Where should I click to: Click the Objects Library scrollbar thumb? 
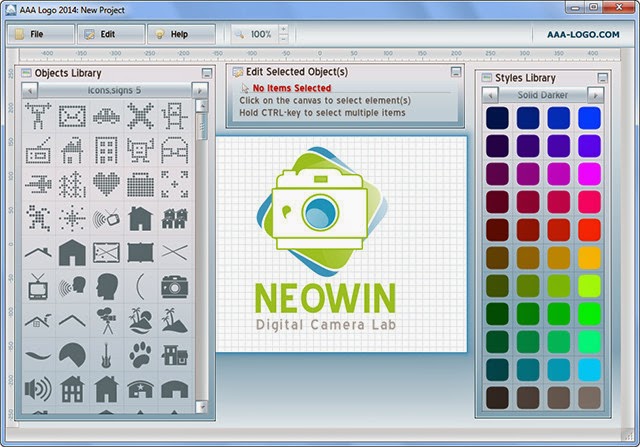(202, 127)
